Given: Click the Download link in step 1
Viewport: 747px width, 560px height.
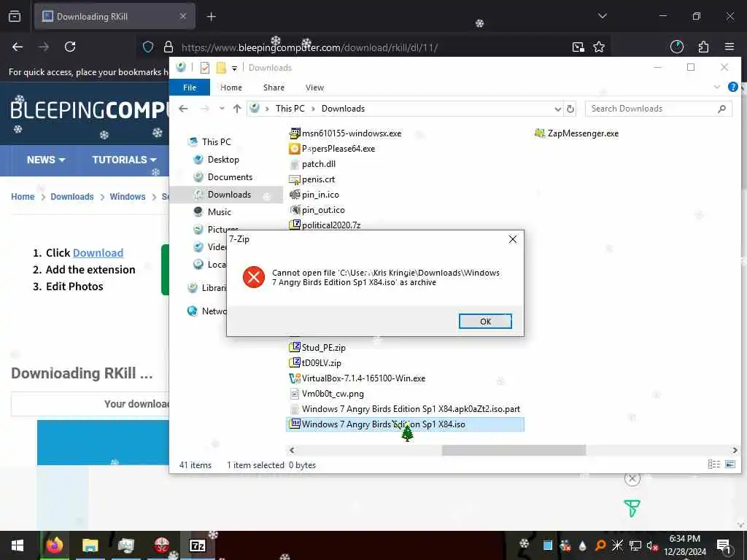Looking at the screenshot, I should click(98, 253).
